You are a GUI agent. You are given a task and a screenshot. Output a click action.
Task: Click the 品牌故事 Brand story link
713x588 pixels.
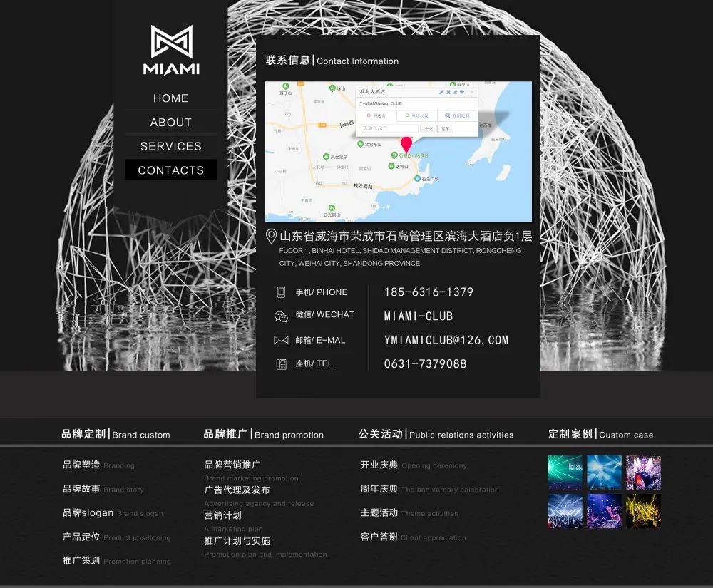pos(103,489)
